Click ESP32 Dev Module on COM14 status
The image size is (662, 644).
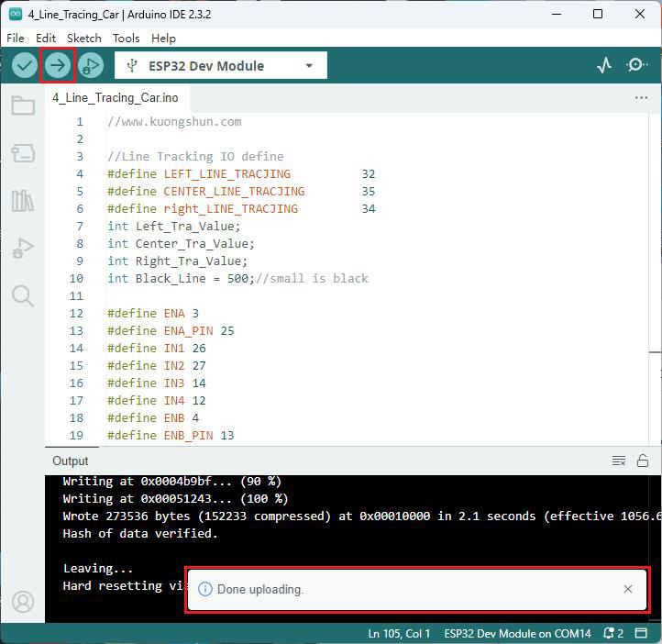coord(517,633)
